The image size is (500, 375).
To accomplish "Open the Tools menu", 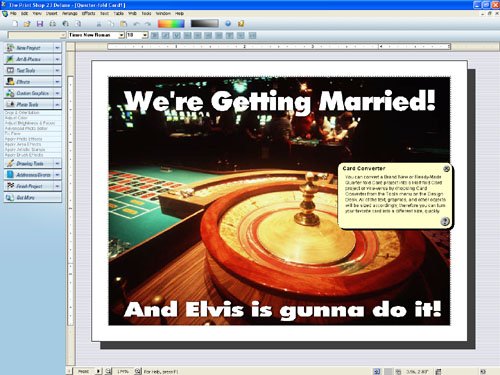I will tap(146, 13).
